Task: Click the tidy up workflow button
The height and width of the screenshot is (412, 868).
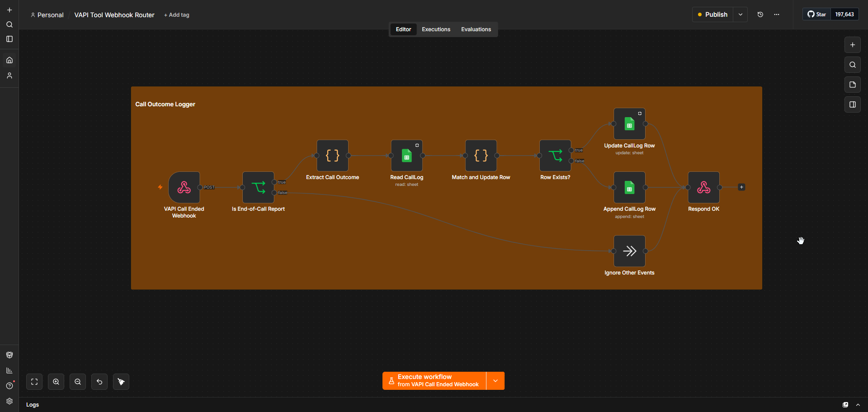Action: point(121,382)
